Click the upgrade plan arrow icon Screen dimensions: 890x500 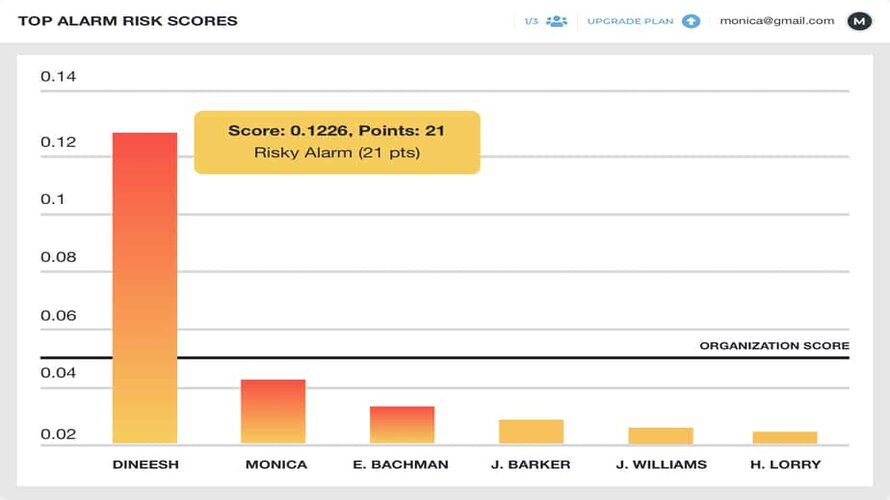coord(691,21)
